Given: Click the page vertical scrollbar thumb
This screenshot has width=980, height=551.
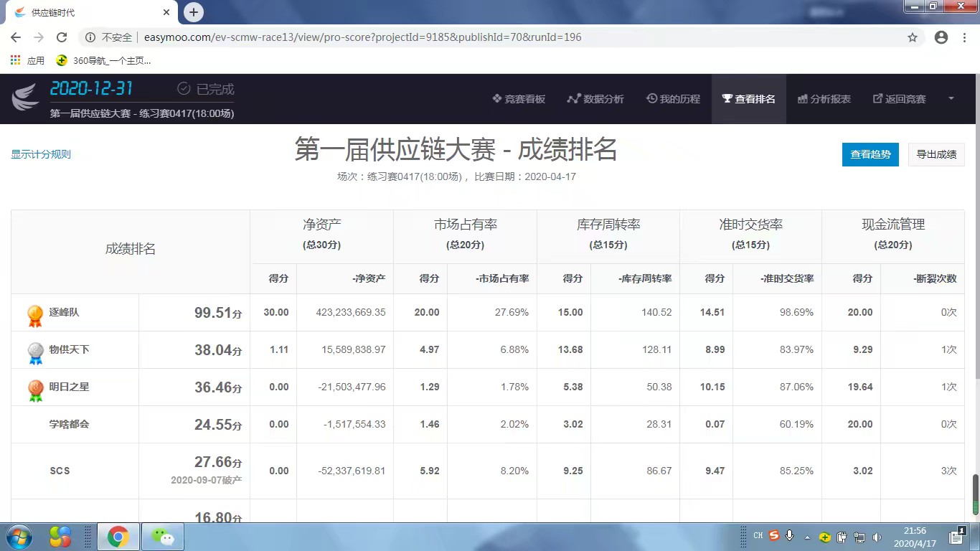Looking at the screenshot, I should pos(975,494).
